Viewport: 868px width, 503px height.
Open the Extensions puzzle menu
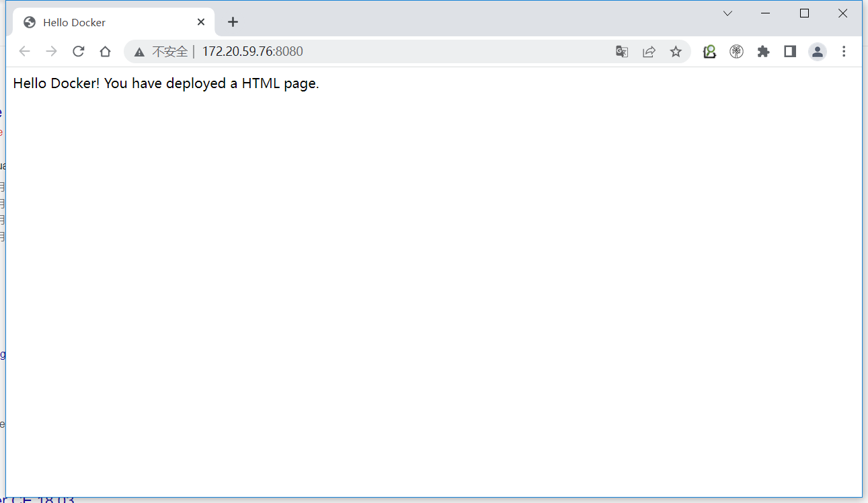763,52
